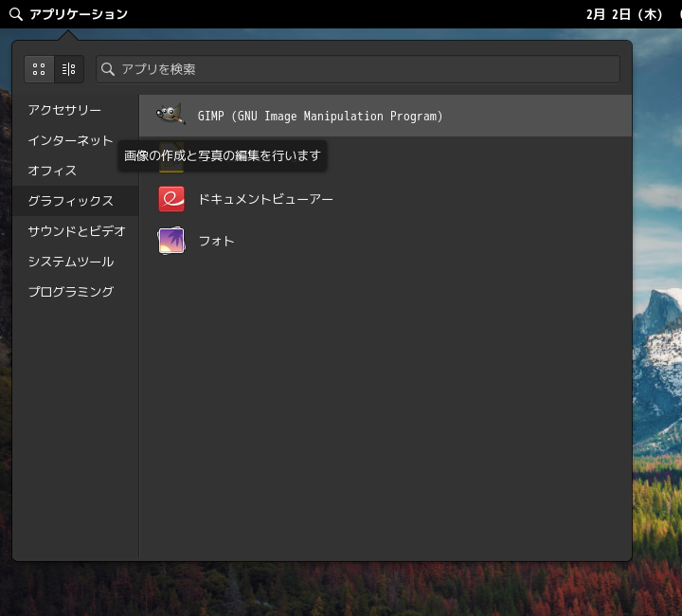Click the magnifier icon in search box
The height and width of the screenshot is (616, 682).
107,69
